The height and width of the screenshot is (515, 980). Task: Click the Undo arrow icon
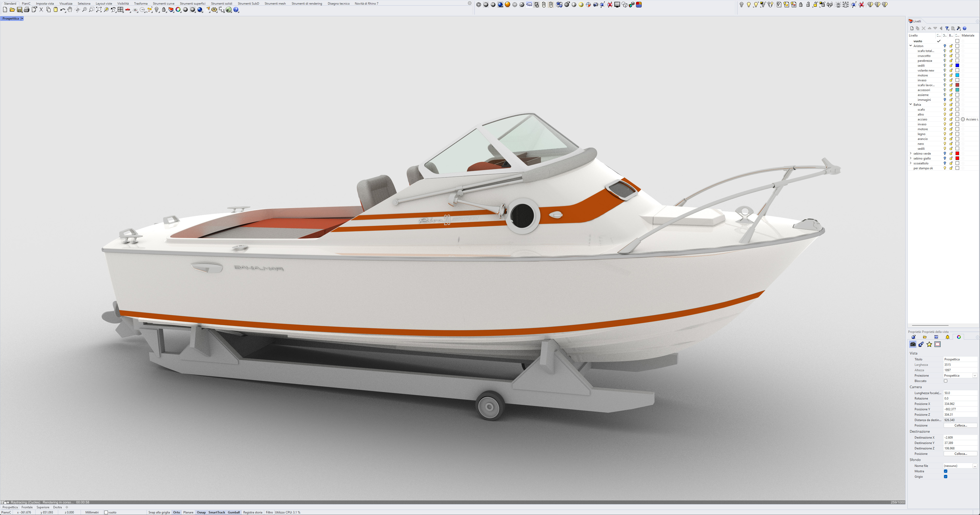coord(62,10)
